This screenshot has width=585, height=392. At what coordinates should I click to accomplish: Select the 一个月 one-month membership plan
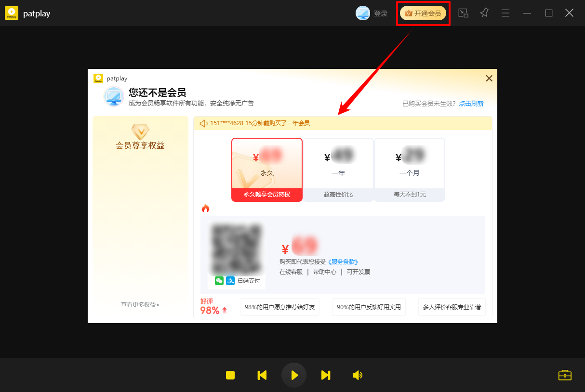(410, 170)
